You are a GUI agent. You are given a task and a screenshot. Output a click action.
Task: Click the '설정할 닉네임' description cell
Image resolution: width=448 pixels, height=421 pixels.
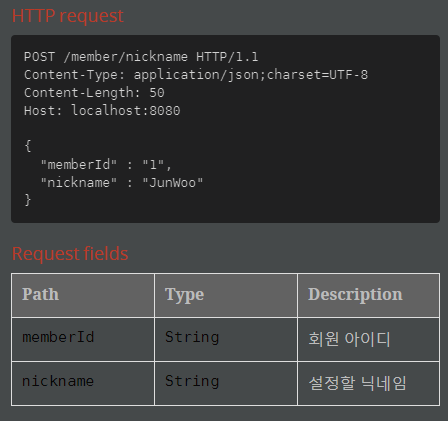click(x=369, y=384)
